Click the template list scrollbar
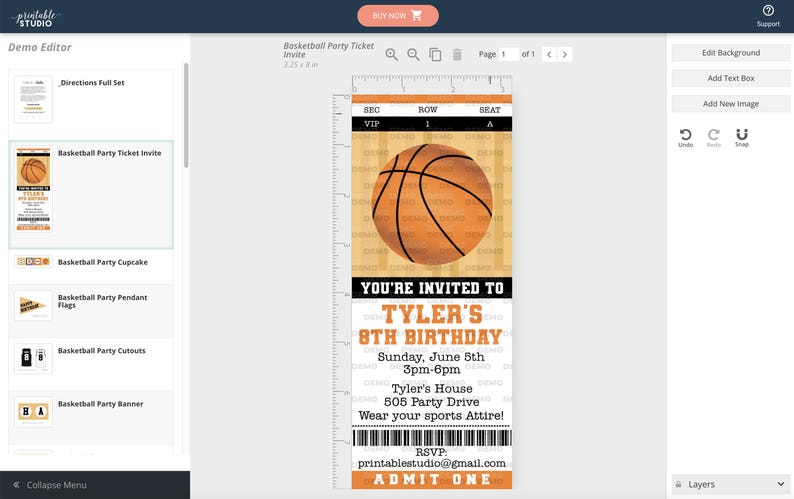Image resolution: width=794 pixels, height=499 pixels. point(186,116)
